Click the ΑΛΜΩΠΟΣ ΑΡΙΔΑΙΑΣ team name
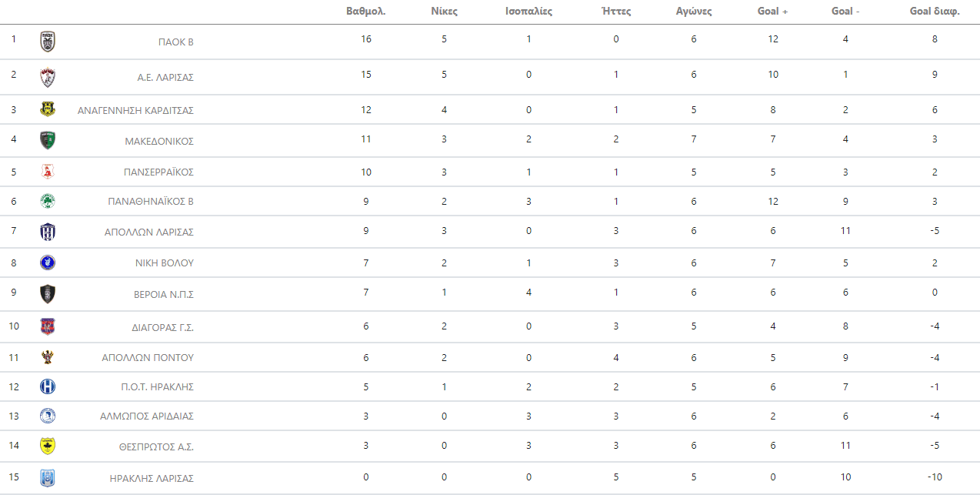 click(146, 416)
